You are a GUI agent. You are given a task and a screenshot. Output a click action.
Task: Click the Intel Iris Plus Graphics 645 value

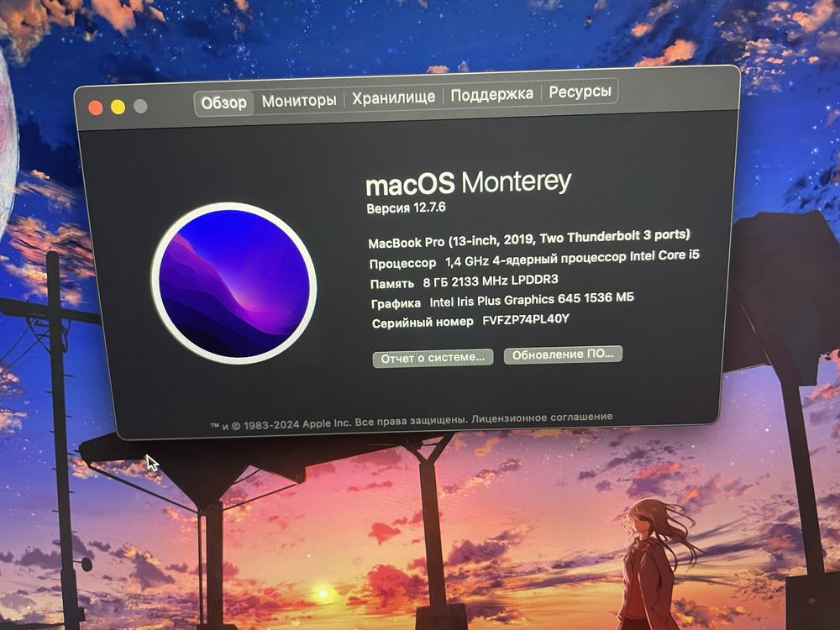(x=532, y=300)
